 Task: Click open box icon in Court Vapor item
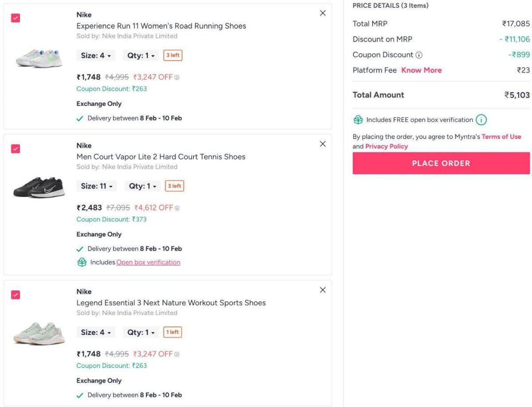pyautogui.click(x=82, y=262)
